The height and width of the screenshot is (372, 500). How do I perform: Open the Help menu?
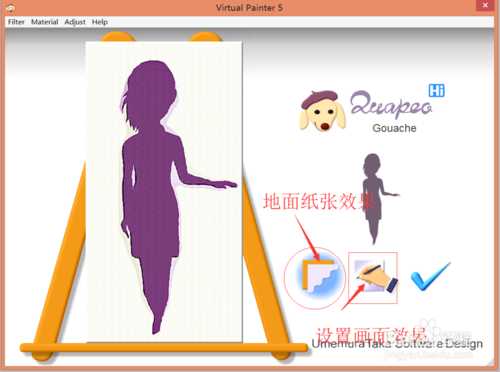point(100,22)
